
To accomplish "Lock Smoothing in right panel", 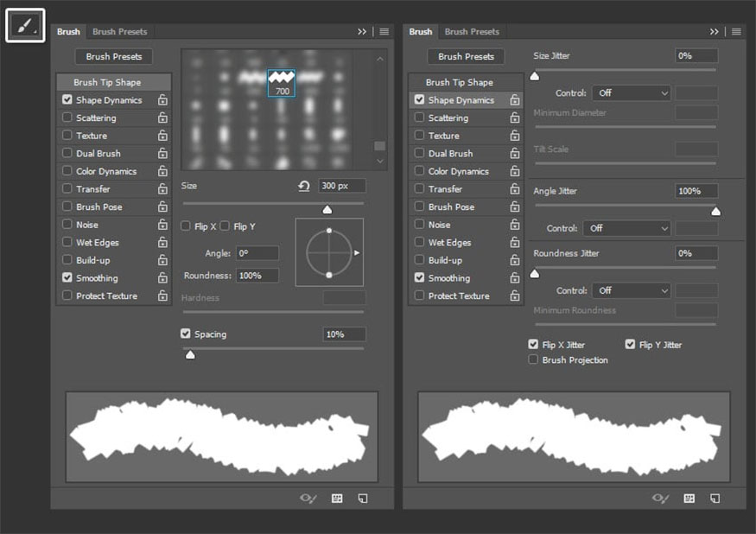I will point(515,278).
